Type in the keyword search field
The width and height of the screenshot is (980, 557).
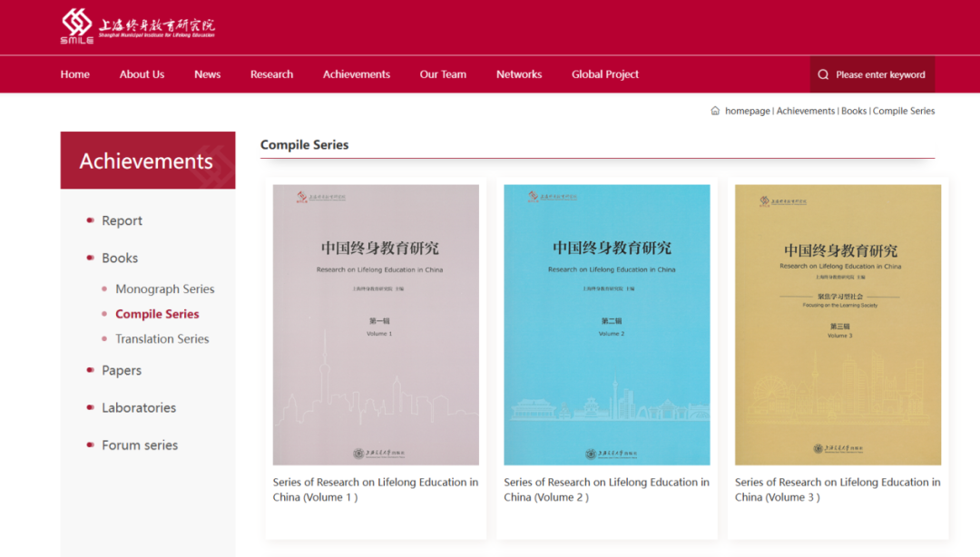coord(880,74)
